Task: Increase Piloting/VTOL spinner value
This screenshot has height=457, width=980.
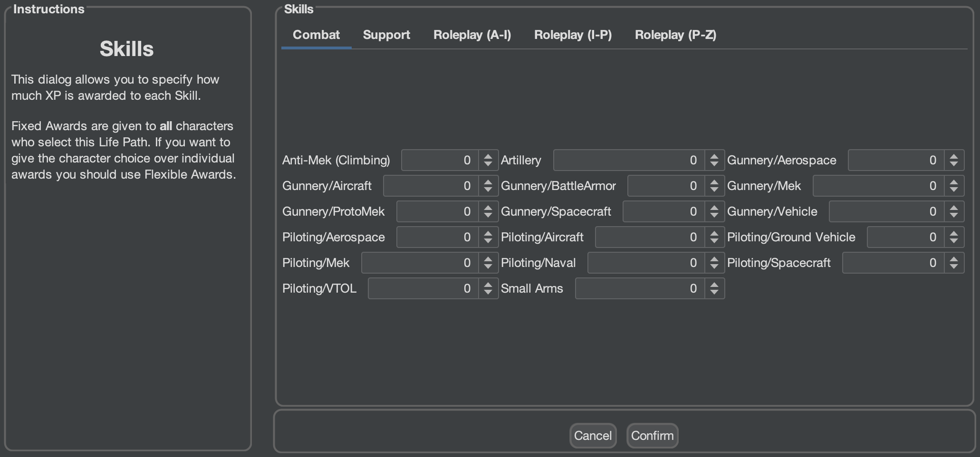Action: point(488,284)
